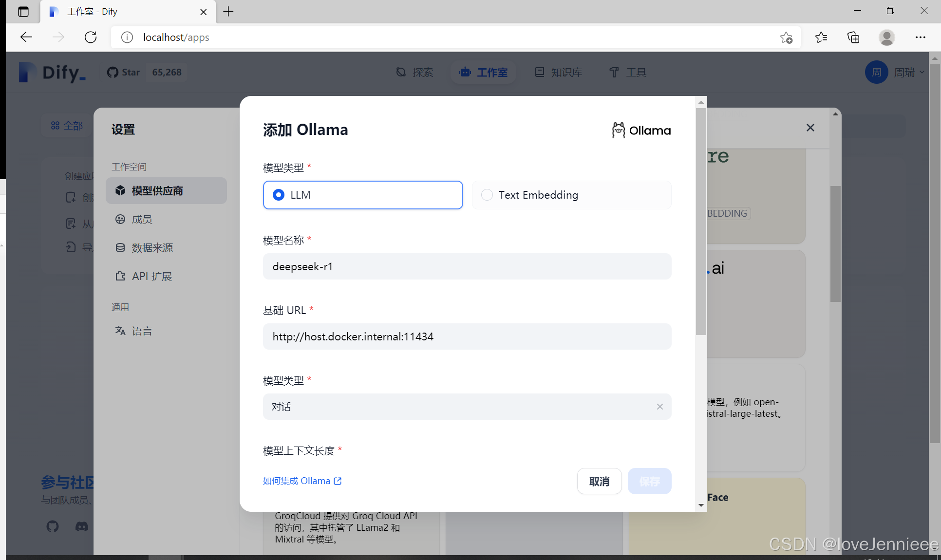Open browser favorites star icon
The width and height of the screenshot is (941, 560).
pos(821,37)
